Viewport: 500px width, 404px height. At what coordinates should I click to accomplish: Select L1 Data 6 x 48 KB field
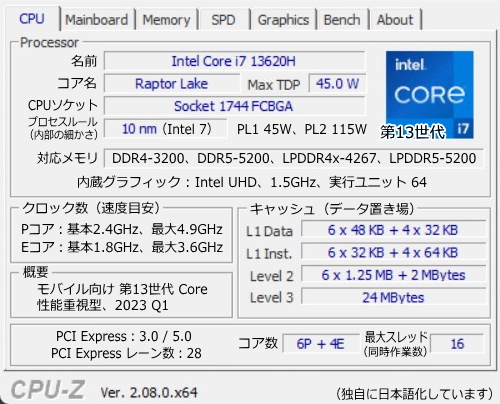(393, 230)
